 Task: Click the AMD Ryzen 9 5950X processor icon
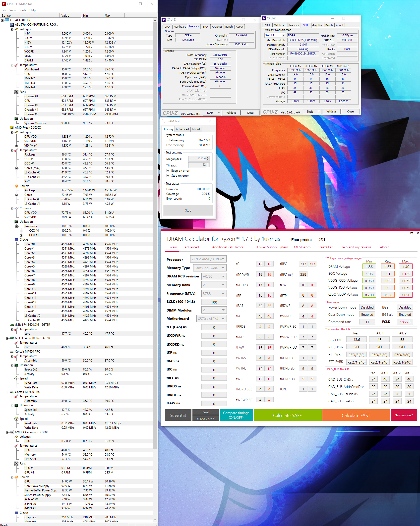(11, 128)
